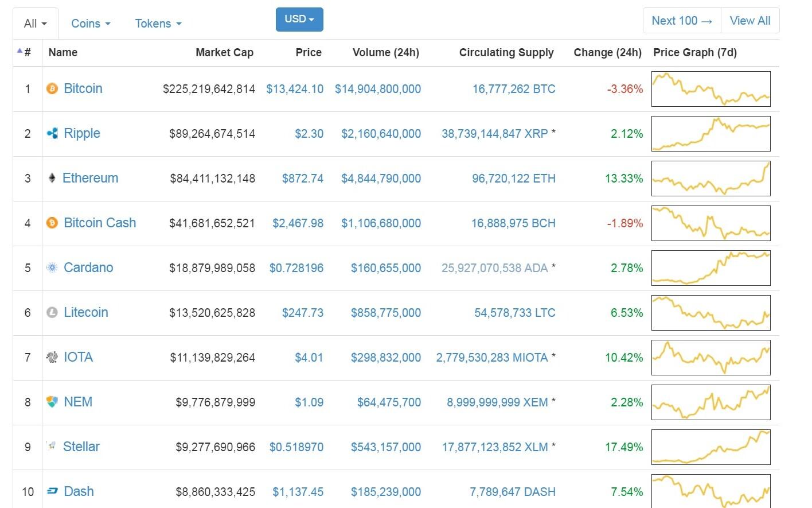Open Stellar 7d price graph
Screen dimensions: 812x508
pyautogui.click(x=711, y=447)
